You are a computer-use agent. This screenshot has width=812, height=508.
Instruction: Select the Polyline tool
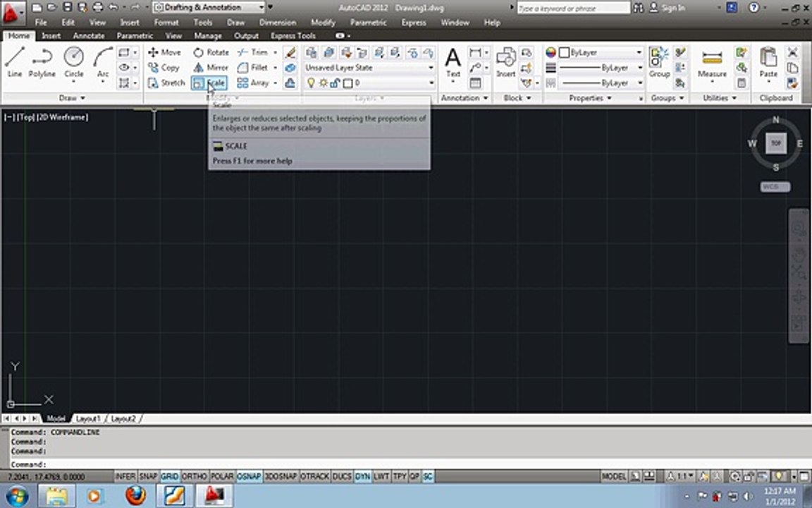click(42, 62)
